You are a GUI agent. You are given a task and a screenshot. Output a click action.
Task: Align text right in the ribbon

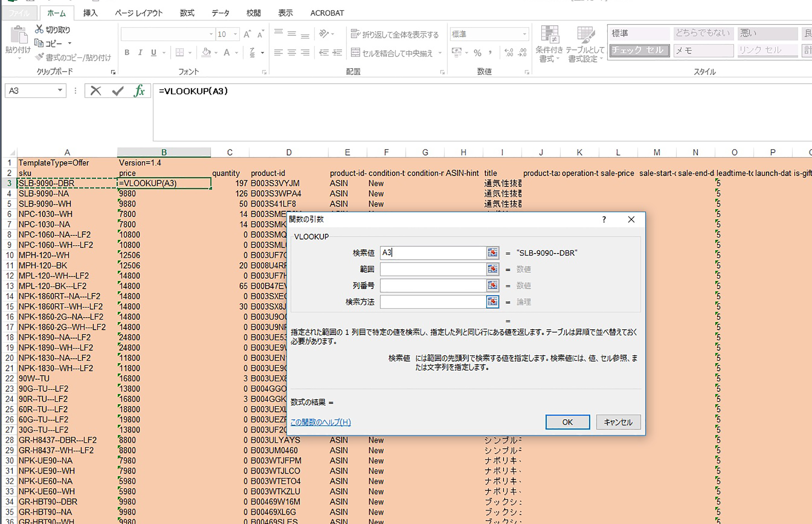[305, 52]
